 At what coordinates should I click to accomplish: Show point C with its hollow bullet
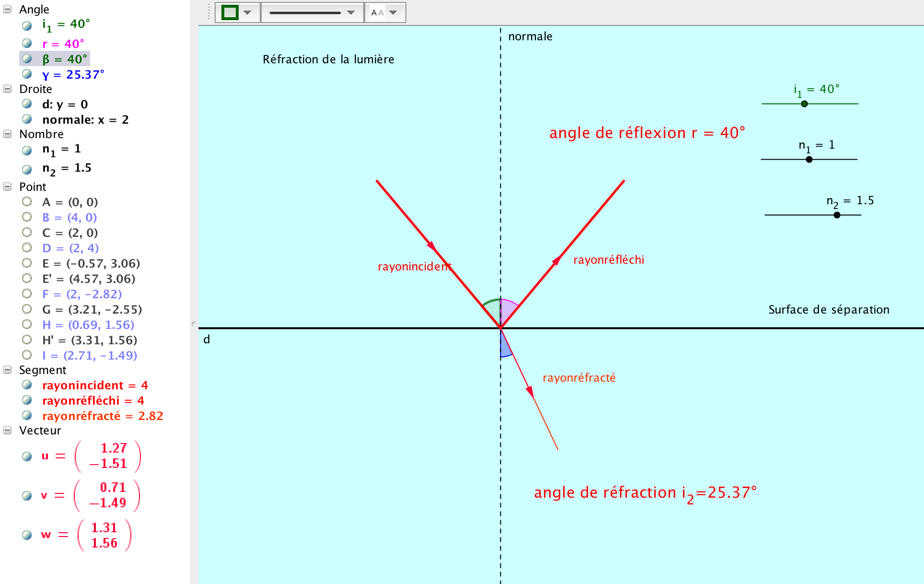click(27, 233)
